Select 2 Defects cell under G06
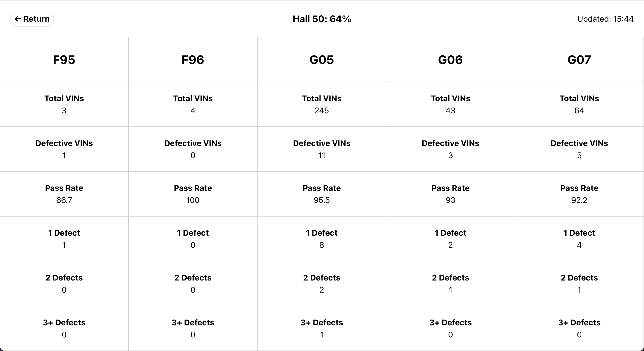Screen dimensions: 644x351 pos(450,284)
